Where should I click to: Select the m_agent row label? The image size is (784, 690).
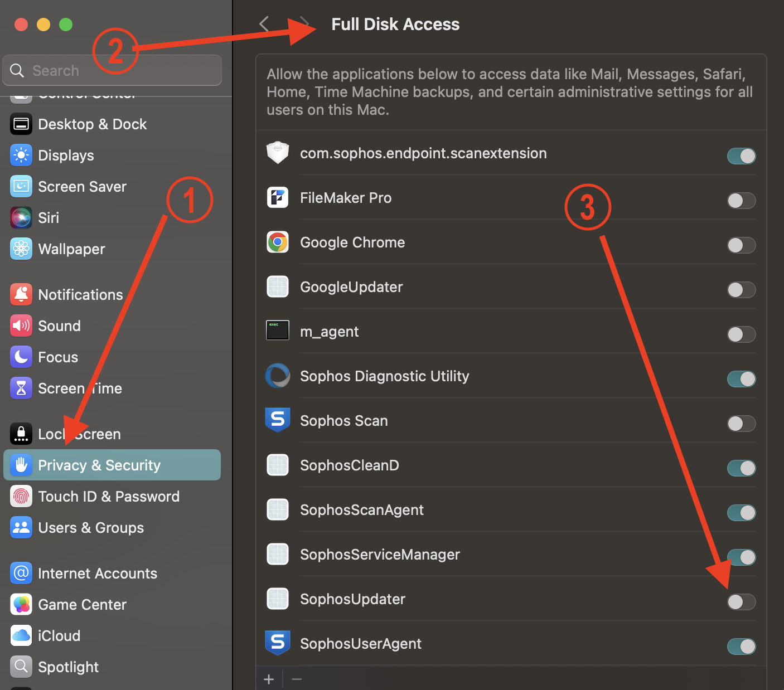point(329,332)
